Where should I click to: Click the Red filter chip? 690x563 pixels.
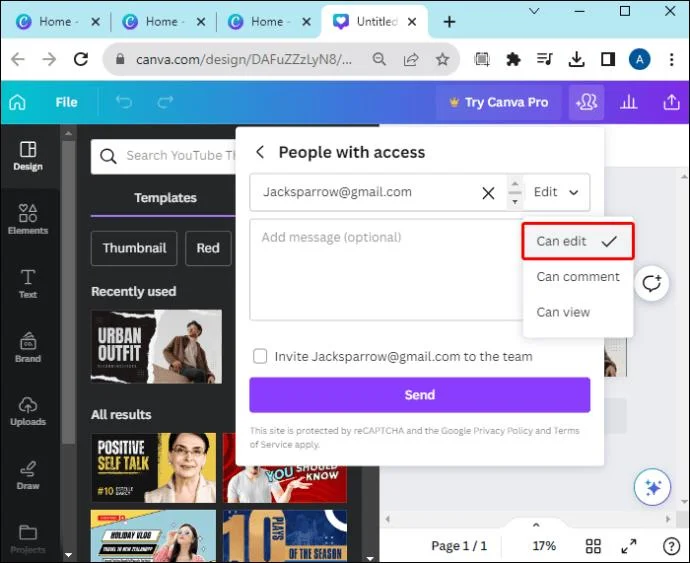[208, 248]
